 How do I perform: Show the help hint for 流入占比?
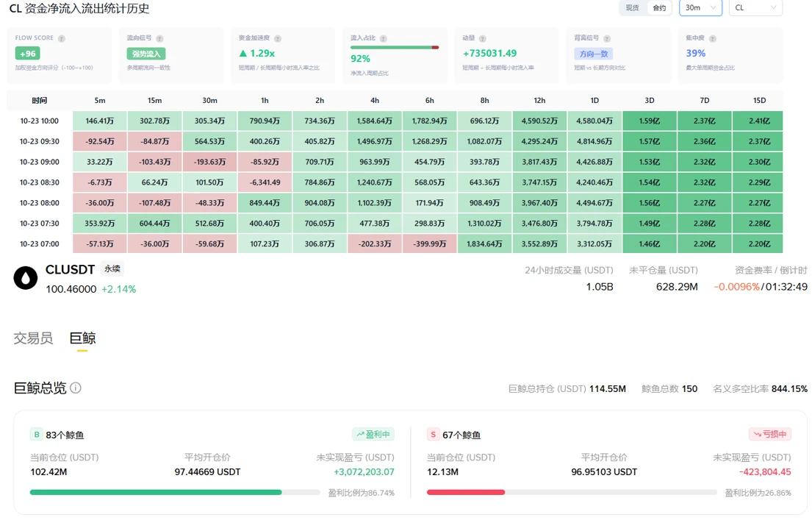click(383, 38)
